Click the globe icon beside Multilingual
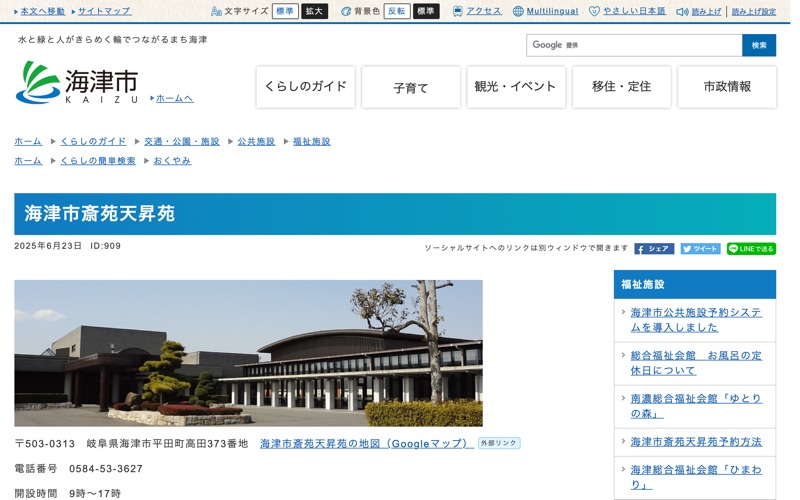The image size is (800, 500). pos(518,11)
